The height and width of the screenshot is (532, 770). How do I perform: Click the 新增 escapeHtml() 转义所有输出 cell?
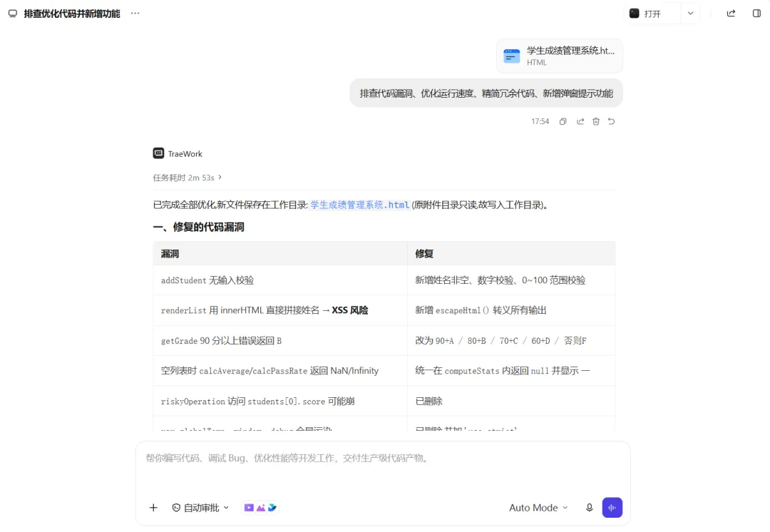(511, 310)
